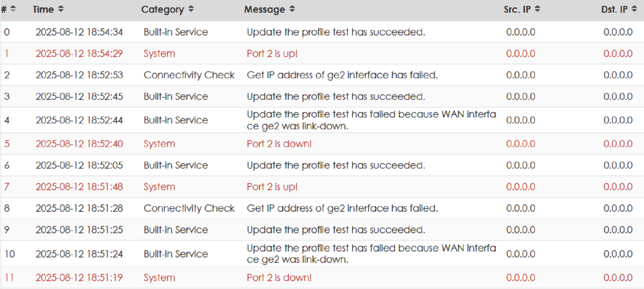Select log row 5 'Port 2 is down!'
Image resolution: width=644 pixels, height=289 pixels.
pyautogui.click(x=322, y=144)
